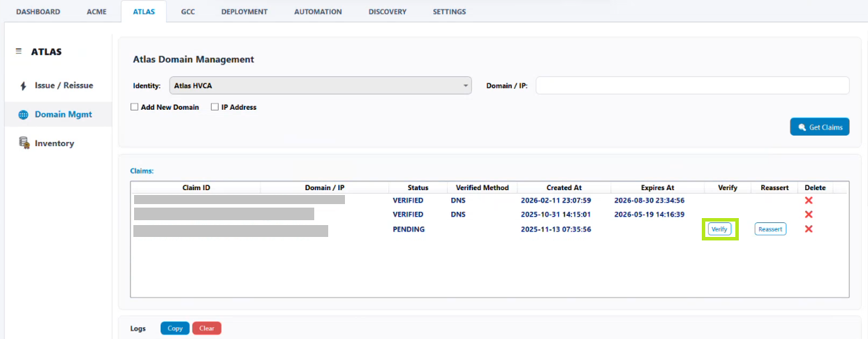Viewport: 868px width, 339px height.
Task: Select expiry date 2026-08-30 23:34:56
Action: [x=649, y=201]
